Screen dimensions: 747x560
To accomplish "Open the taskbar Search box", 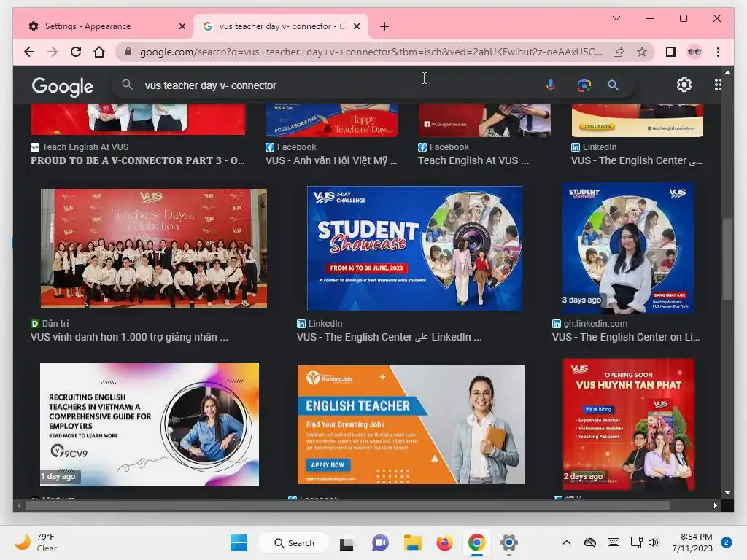I will (294, 542).
